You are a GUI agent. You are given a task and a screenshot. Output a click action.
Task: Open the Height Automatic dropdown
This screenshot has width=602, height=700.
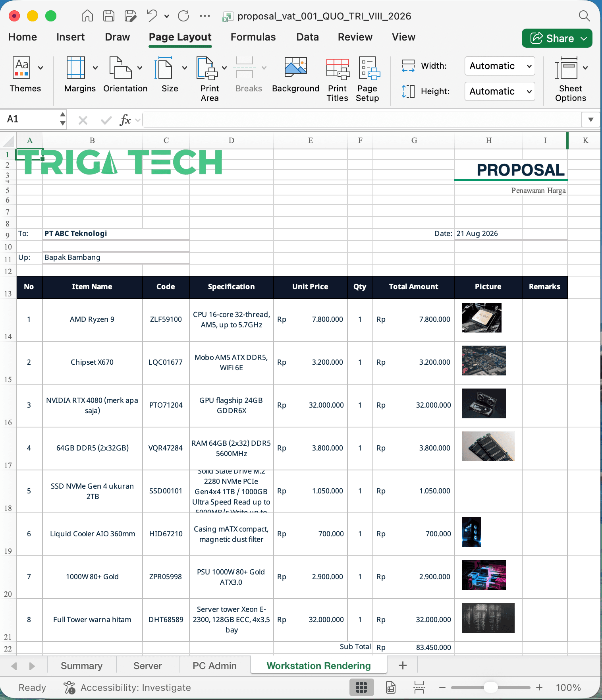[x=500, y=91]
